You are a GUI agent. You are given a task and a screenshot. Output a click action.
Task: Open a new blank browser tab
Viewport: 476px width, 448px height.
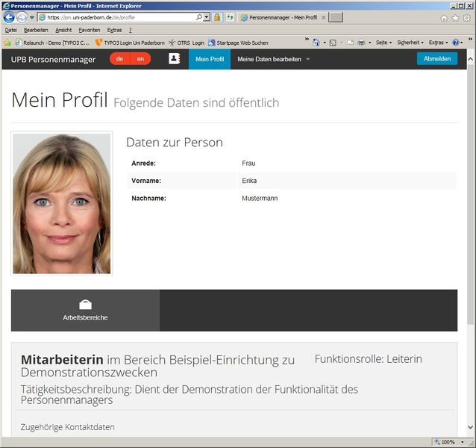click(336, 17)
